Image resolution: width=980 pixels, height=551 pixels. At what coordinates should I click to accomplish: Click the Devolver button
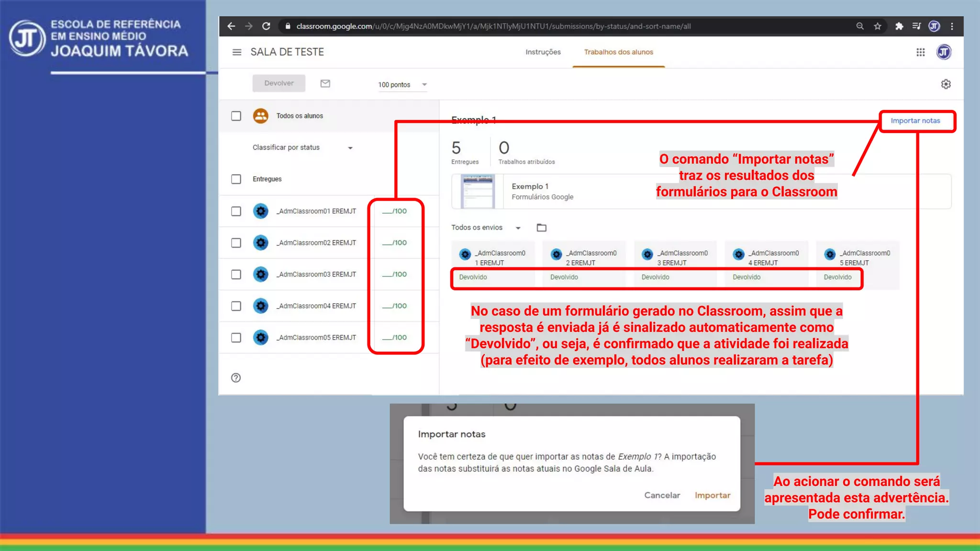click(279, 83)
